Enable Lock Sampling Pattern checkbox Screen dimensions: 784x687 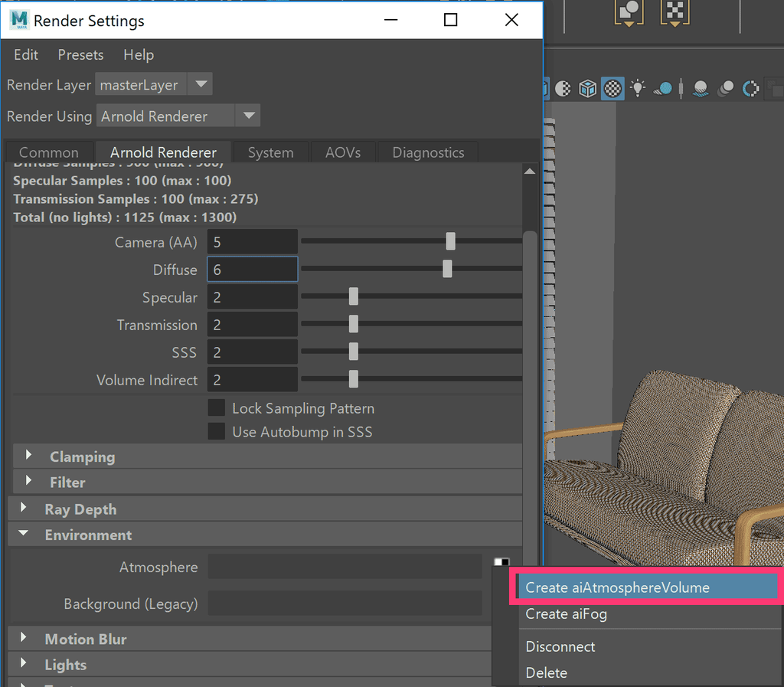pyautogui.click(x=217, y=408)
